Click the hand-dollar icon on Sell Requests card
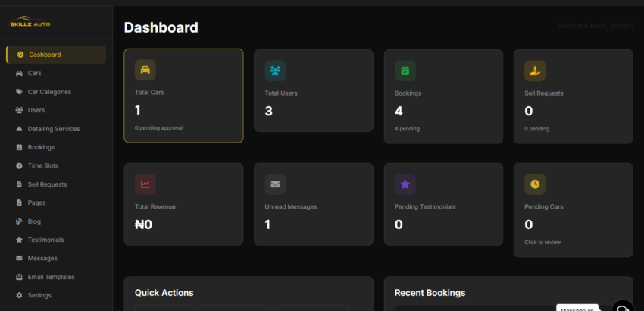 click(x=535, y=71)
